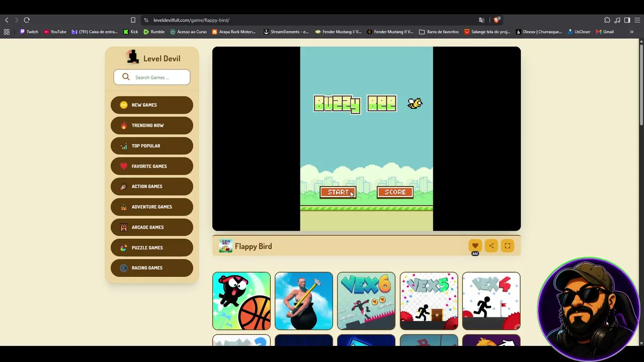The width and height of the screenshot is (644, 362).
Task: Open the basketball ninja game thumbnail
Action: [242, 301]
